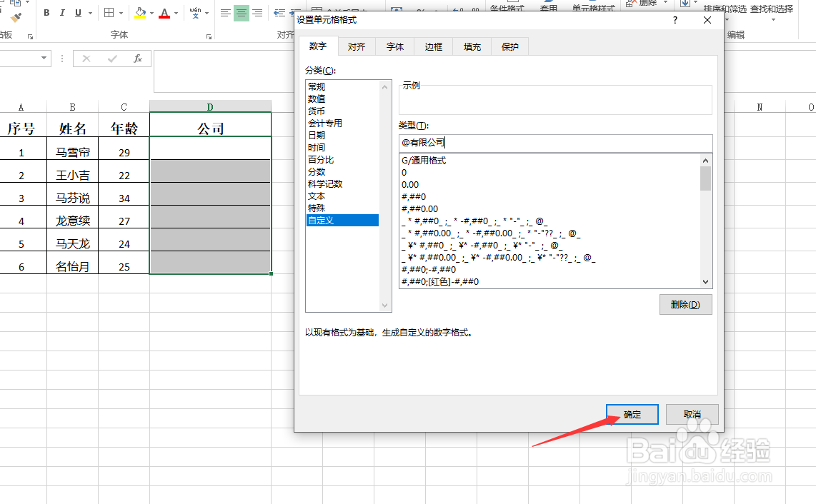Toggle bold formatting in the ribbon
This screenshot has height=504, width=816.
[x=46, y=12]
